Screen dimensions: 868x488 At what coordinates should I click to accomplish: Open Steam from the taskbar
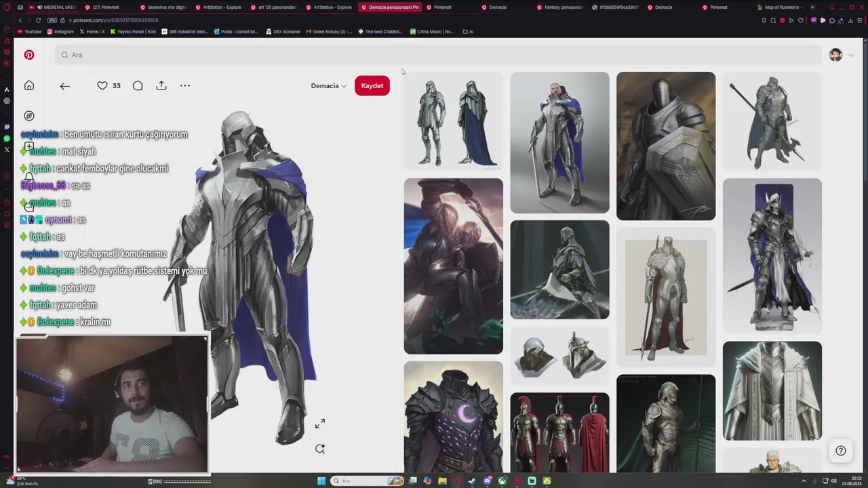(472, 481)
